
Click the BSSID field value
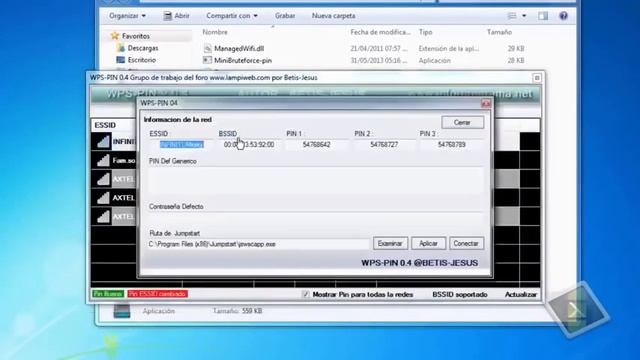coord(249,144)
